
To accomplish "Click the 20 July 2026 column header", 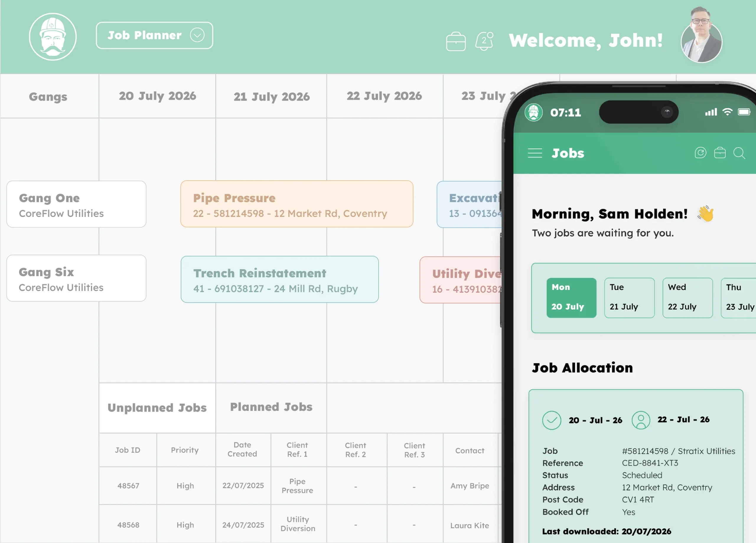I will coord(157,96).
